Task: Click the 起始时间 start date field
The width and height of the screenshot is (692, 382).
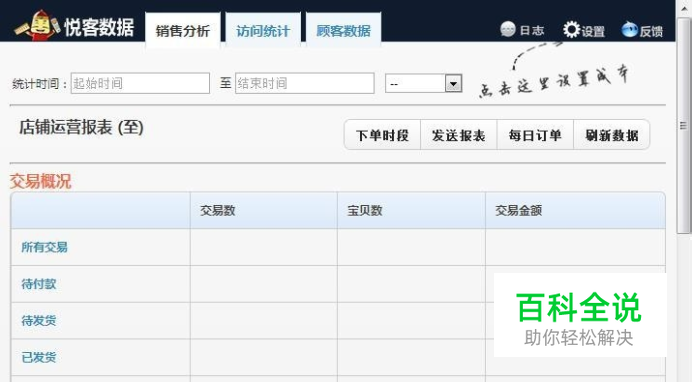Action: point(140,83)
